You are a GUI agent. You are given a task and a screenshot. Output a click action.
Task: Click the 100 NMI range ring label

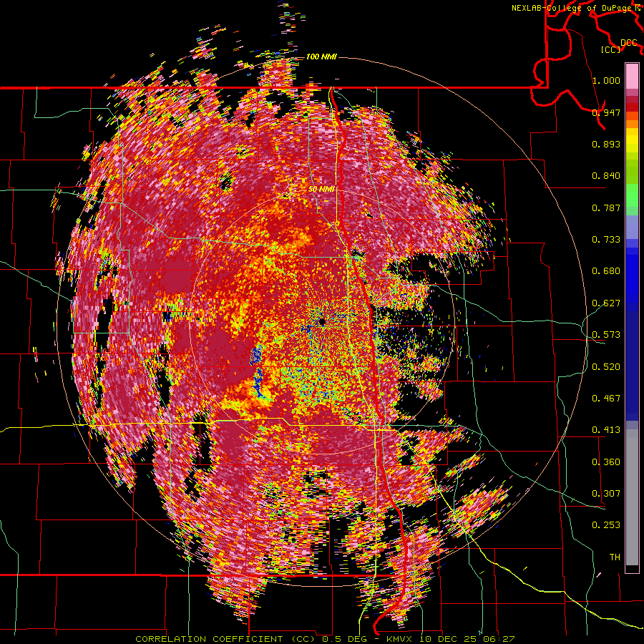[x=321, y=57]
